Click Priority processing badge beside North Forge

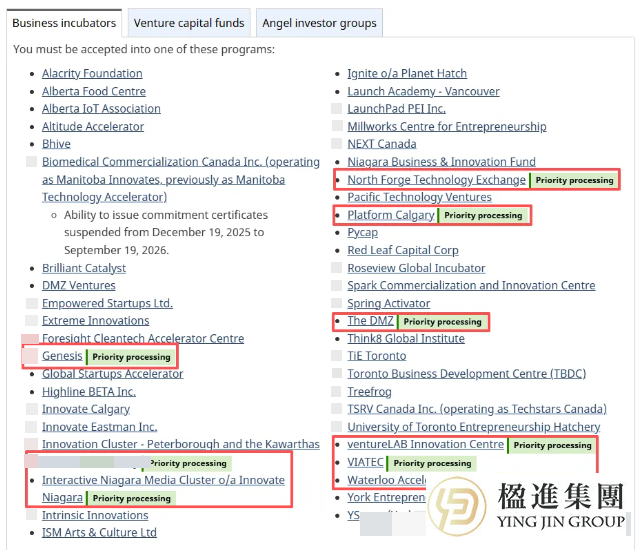(x=574, y=180)
